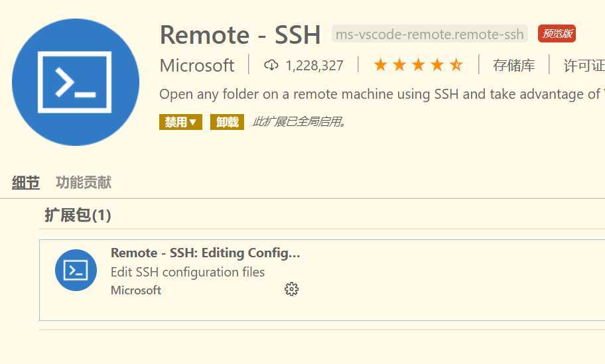
Task: Click Microsoft publisher in extension pack item
Action: coord(136,290)
